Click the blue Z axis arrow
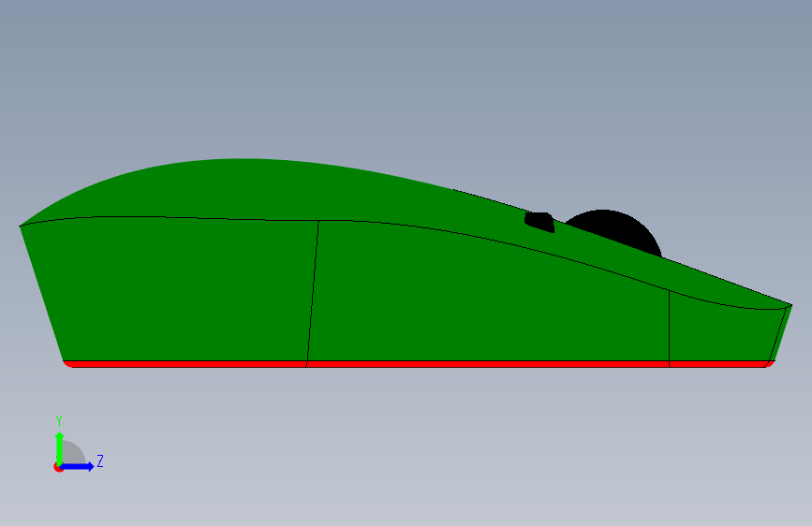This screenshot has width=812, height=526. click(x=78, y=466)
